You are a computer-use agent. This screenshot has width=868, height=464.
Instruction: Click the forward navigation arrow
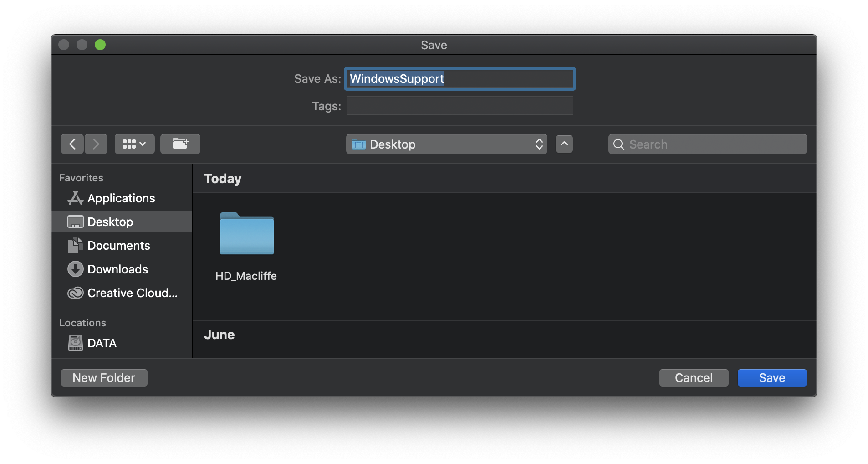(96, 144)
